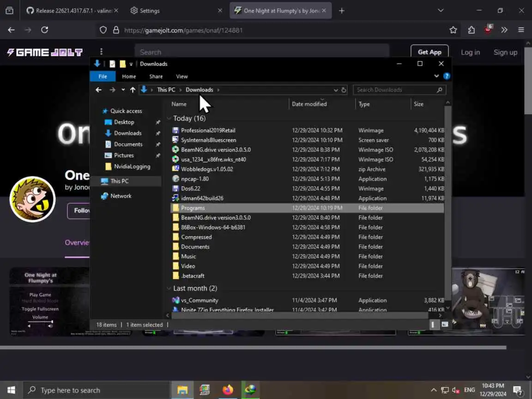532x399 pixels.
Task: Open the Share ribbon tab
Action: [156, 76]
